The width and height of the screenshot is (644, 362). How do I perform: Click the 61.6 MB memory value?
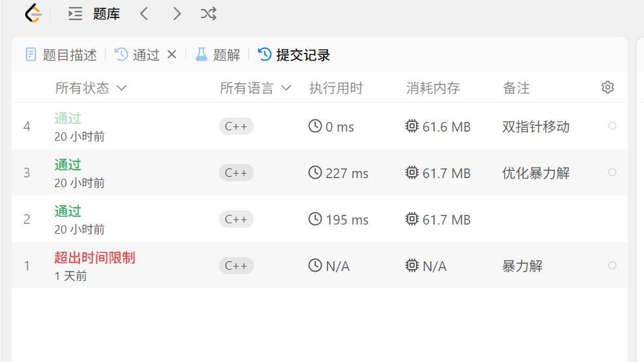pyautogui.click(x=446, y=127)
